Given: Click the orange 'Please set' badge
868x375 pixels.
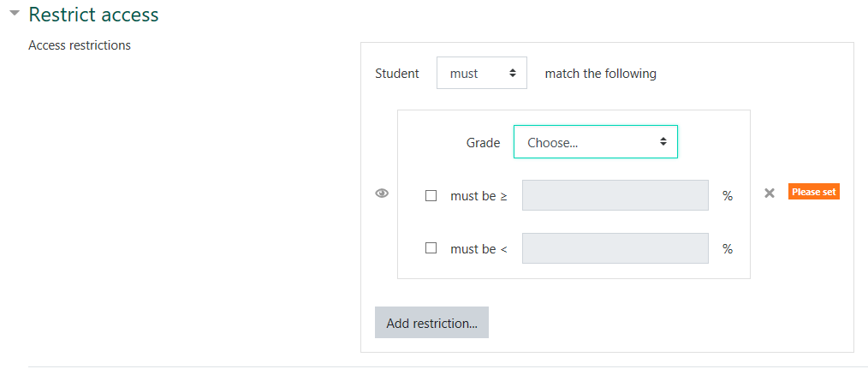Looking at the screenshot, I should [x=813, y=192].
